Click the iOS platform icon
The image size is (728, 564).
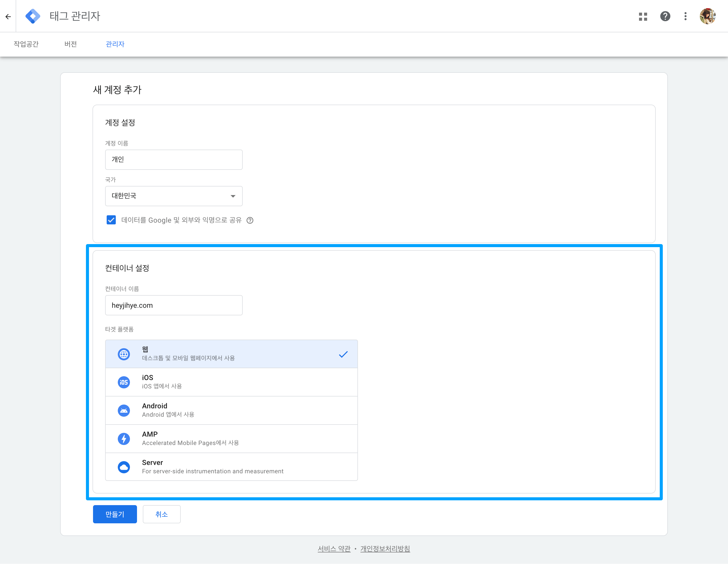[124, 382]
